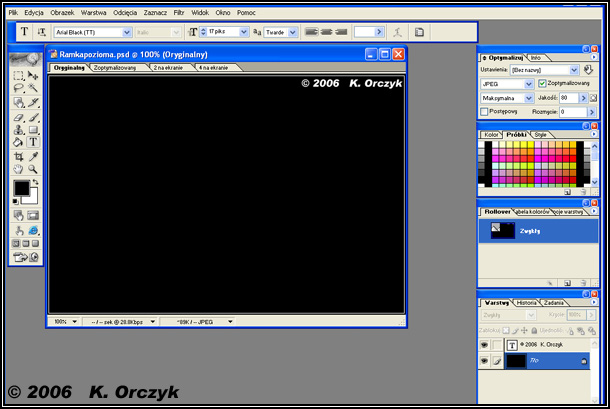The width and height of the screenshot is (610, 409).
Task: Pick the Magic Wand tool
Action: 33,88
